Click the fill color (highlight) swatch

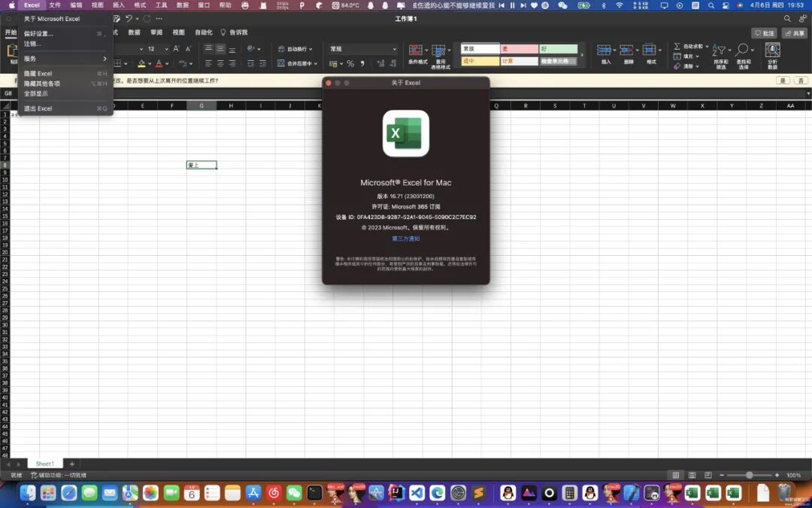142,64
